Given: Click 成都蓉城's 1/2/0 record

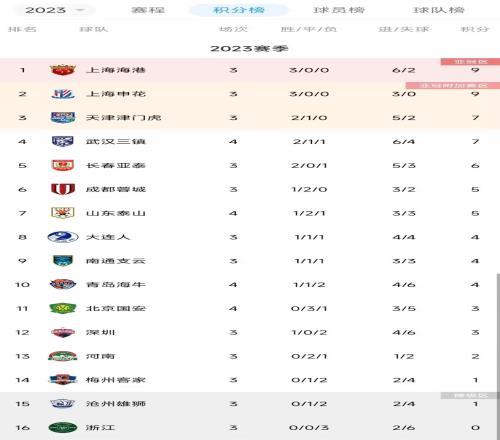Looking at the screenshot, I should (309, 189).
